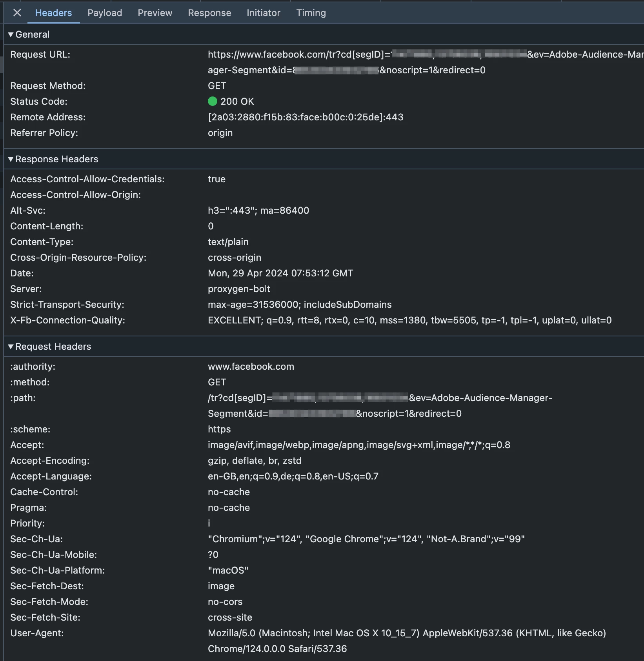Viewport: 644px width, 661px height.
Task: Select :authority value www.facebook.com
Action: (251, 367)
